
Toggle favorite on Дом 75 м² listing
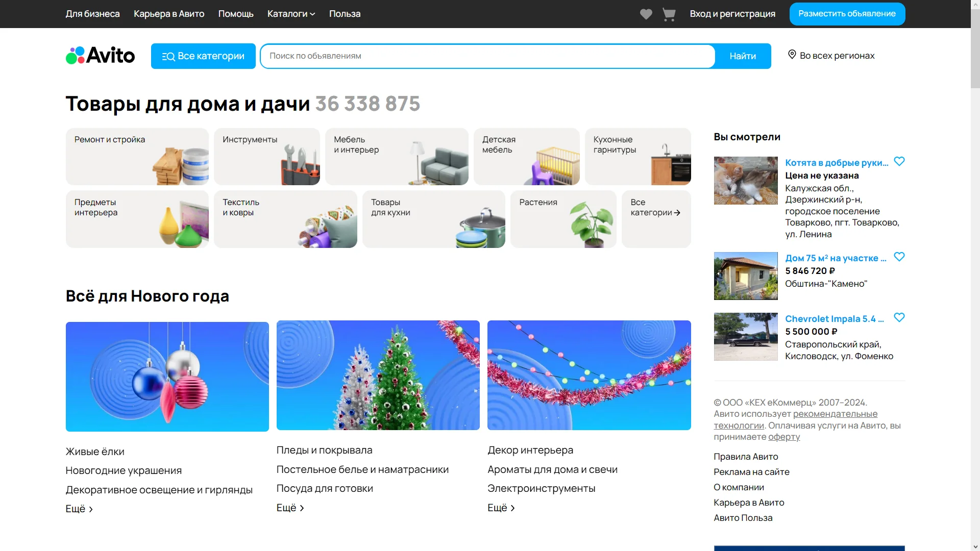[x=899, y=257]
